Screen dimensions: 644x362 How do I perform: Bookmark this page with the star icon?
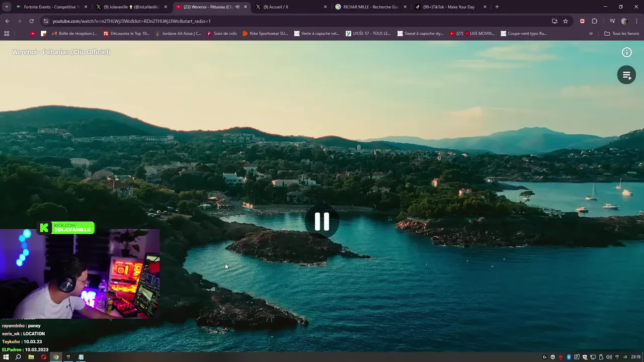(566, 21)
